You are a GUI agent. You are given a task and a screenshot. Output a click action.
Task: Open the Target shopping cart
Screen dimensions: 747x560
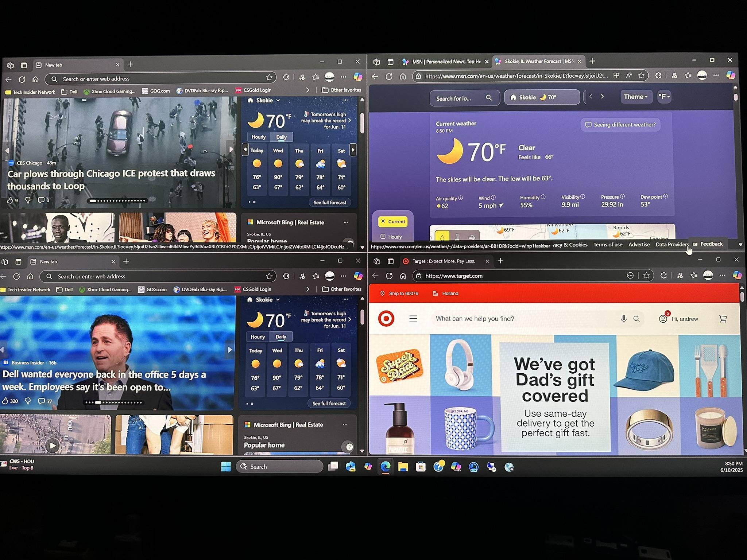click(723, 319)
